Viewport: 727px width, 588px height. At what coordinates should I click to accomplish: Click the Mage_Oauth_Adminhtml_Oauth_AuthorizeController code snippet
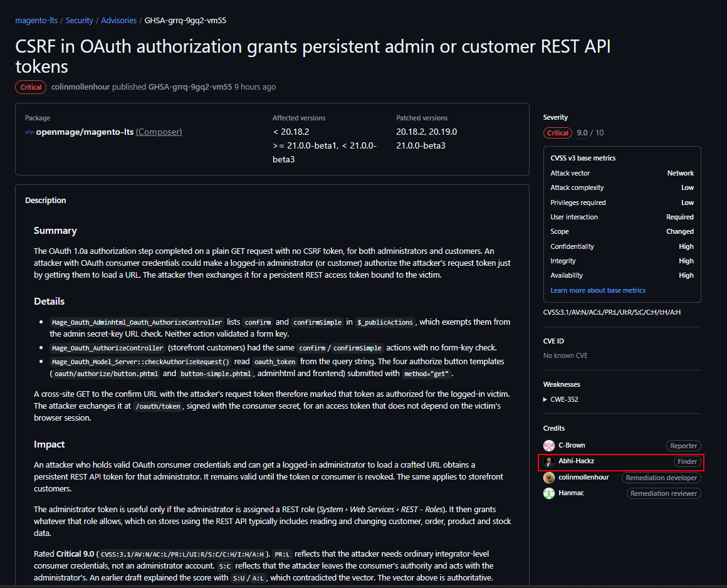pos(137,322)
